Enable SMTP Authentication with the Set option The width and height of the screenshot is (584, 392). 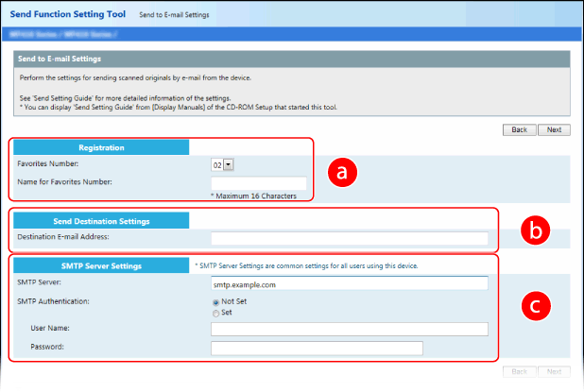(x=215, y=313)
